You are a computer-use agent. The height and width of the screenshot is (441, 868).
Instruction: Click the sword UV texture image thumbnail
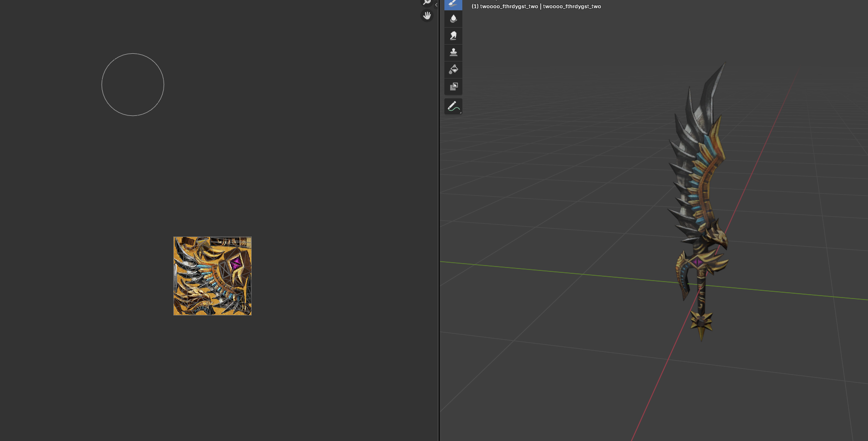click(x=213, y=276)
